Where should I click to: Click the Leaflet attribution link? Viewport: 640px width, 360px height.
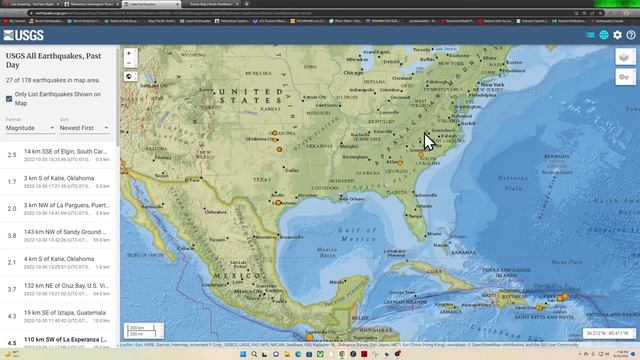pyautogui.click(x=126, y=345)
